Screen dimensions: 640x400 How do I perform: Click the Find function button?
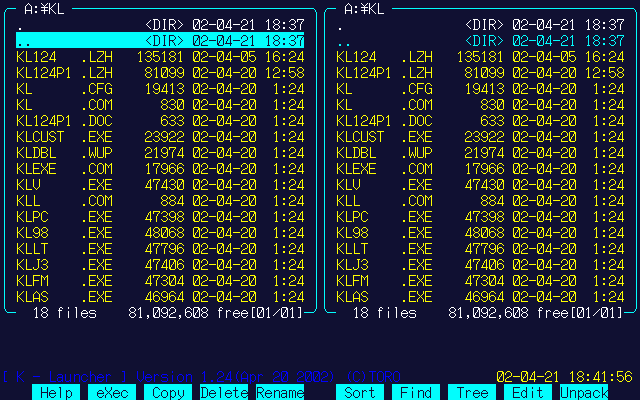point(415,393)
